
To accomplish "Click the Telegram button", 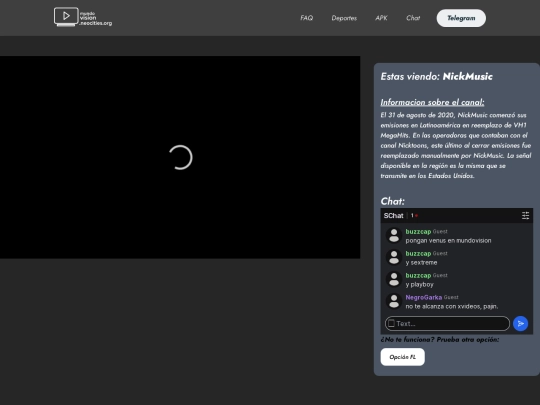I will click(x=461, y=18).
